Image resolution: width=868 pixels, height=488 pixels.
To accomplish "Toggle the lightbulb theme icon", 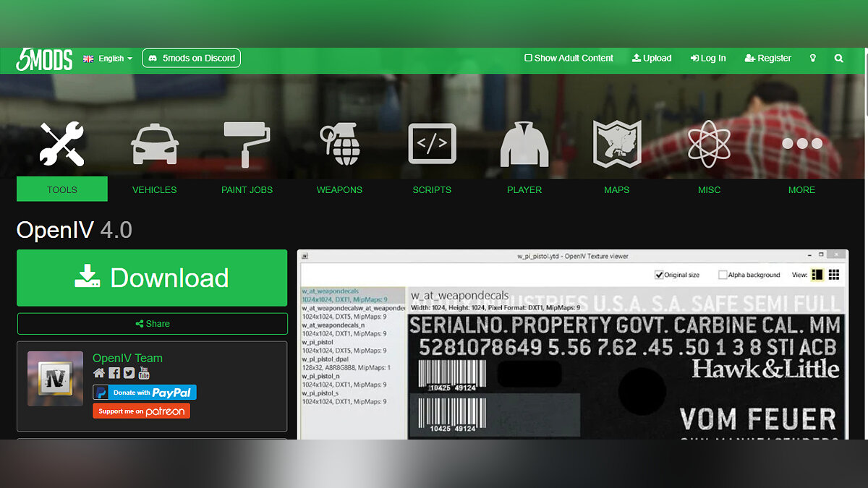I will click(812, 59).
